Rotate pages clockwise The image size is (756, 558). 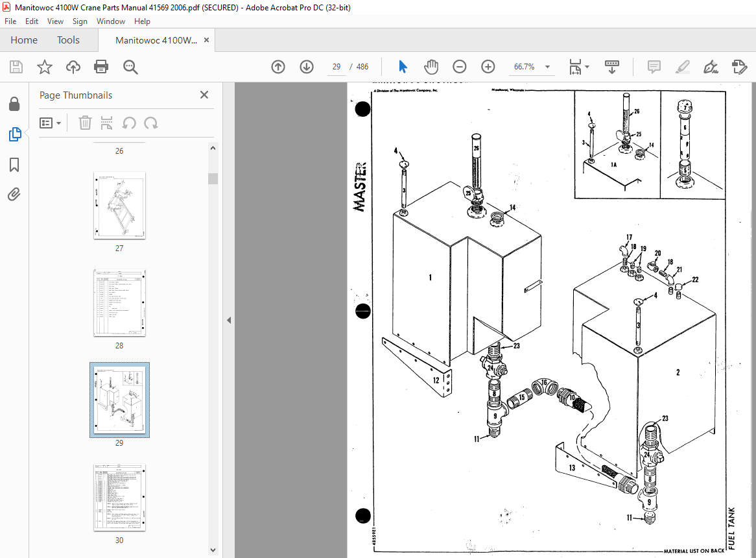point(151,123)
